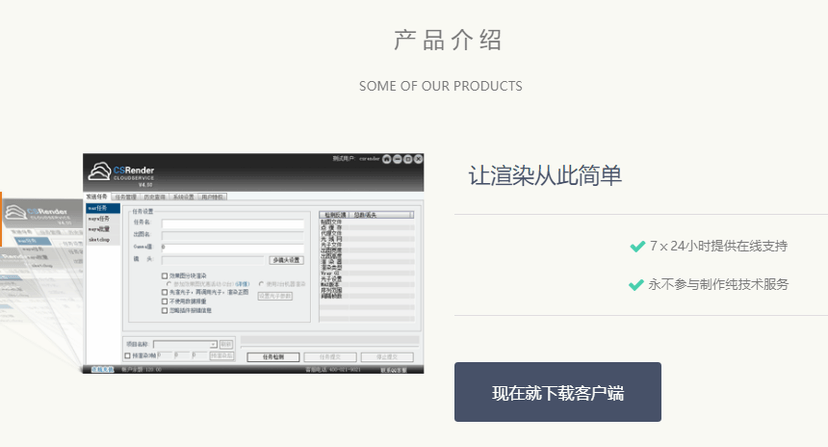Open the 项目名称 dropdown list
The image size is (828, 447).
pyautogui.click(x=213, y=344)
